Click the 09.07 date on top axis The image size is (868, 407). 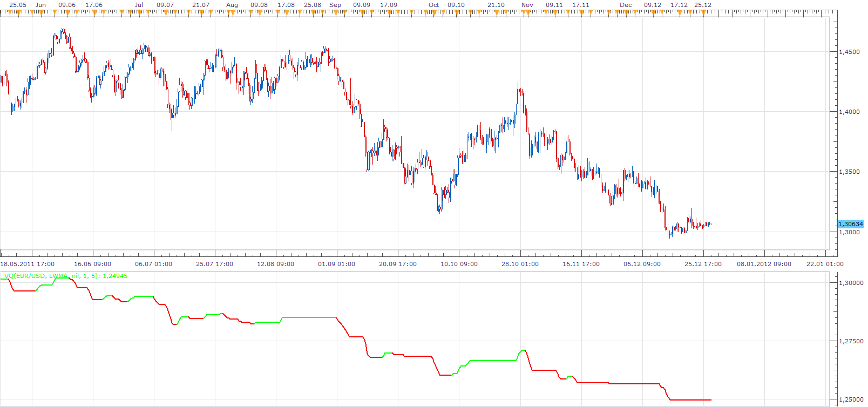pyautogui.click(x=165, y=5)
